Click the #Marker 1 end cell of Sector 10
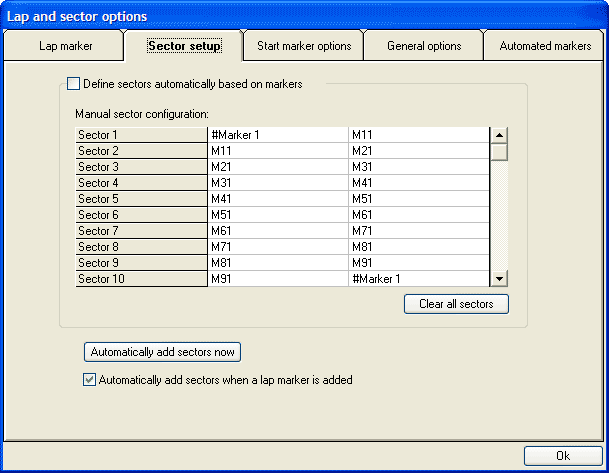The width and height of the screenshot is (609, 473). [x=418, y=279]
